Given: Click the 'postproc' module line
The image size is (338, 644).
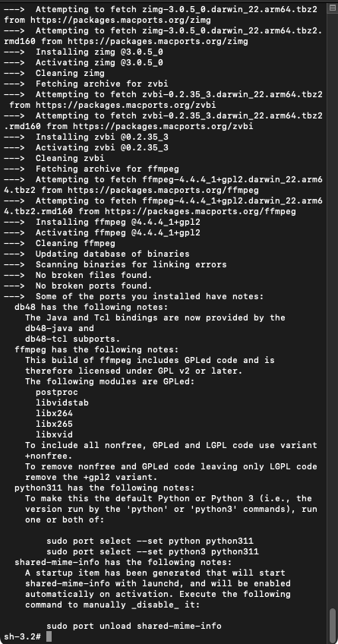Looking at the screenshot, I should point(57,392).
